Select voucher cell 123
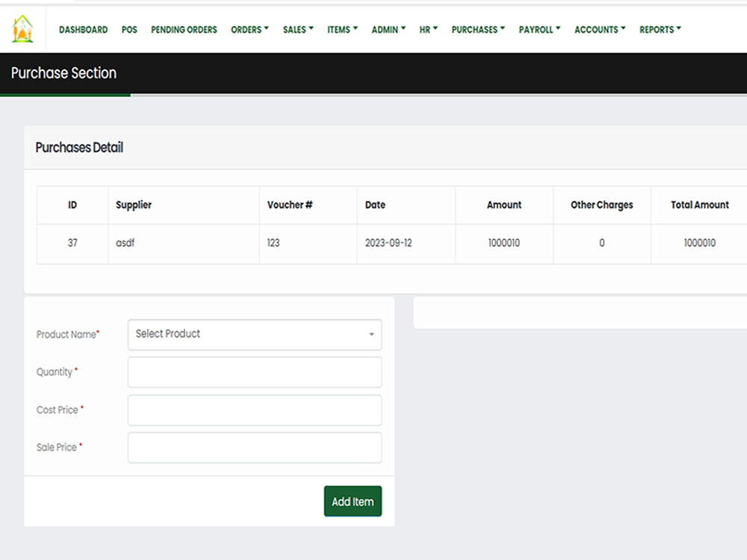The image size is (747, 560). click(309, 243)
